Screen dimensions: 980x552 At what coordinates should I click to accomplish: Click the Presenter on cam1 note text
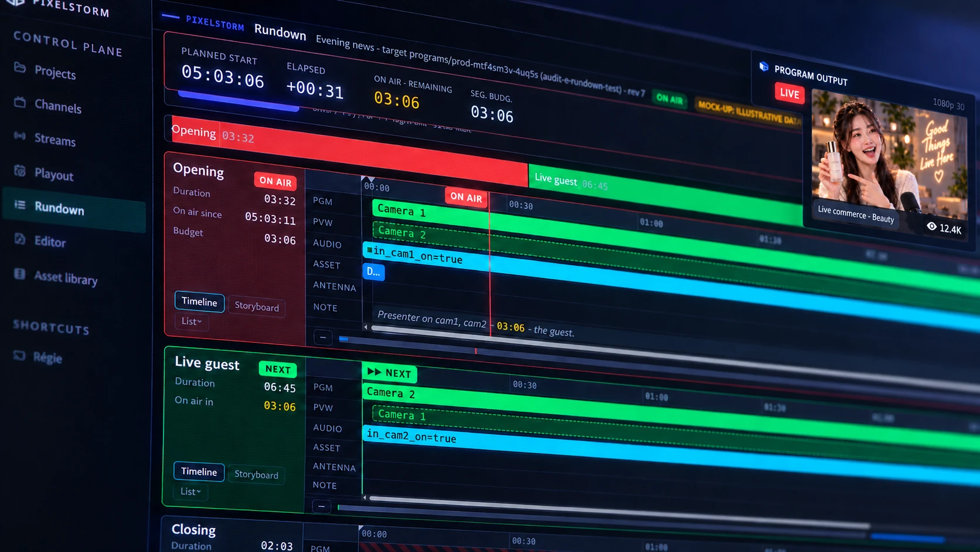[475, 324]
